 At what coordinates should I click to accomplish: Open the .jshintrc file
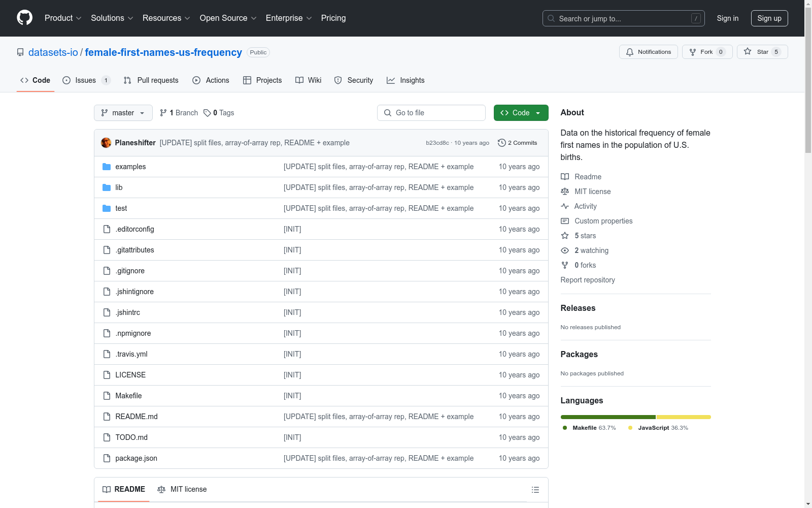click(127, 312)
